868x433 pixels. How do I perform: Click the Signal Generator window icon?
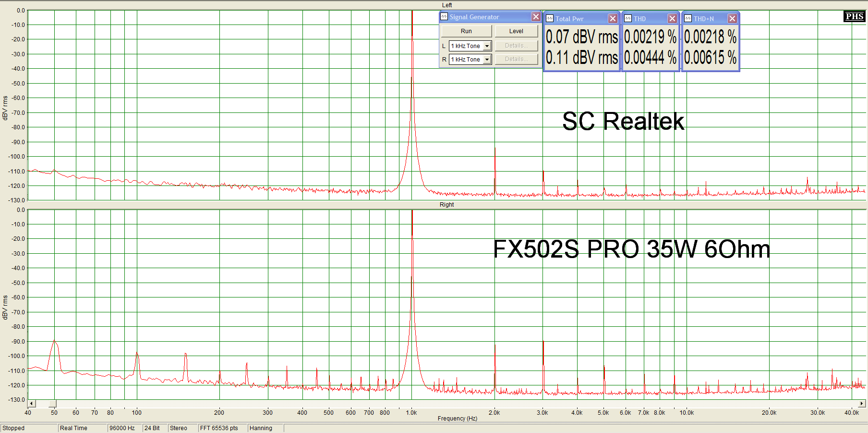click(x=444, y=17)
